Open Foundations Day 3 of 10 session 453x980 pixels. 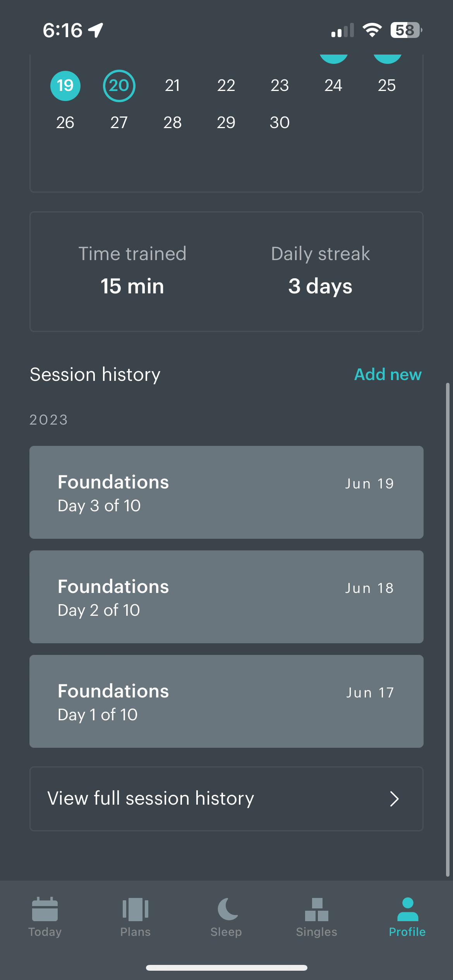(226, 492)
